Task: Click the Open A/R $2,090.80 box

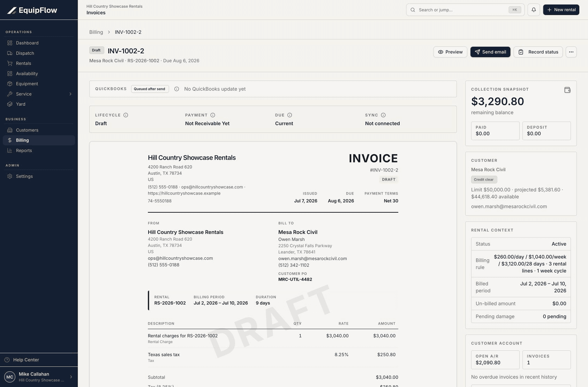Action: point(495,360)
